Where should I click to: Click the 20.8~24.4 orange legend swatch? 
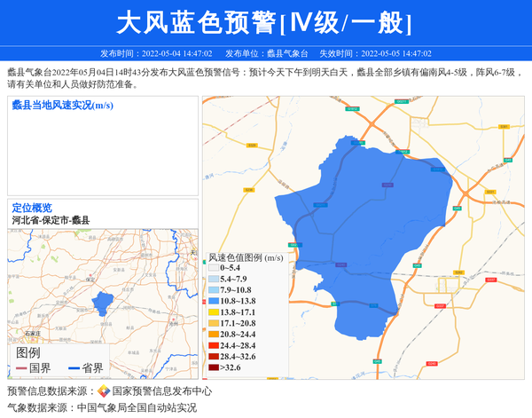[214, 335]
